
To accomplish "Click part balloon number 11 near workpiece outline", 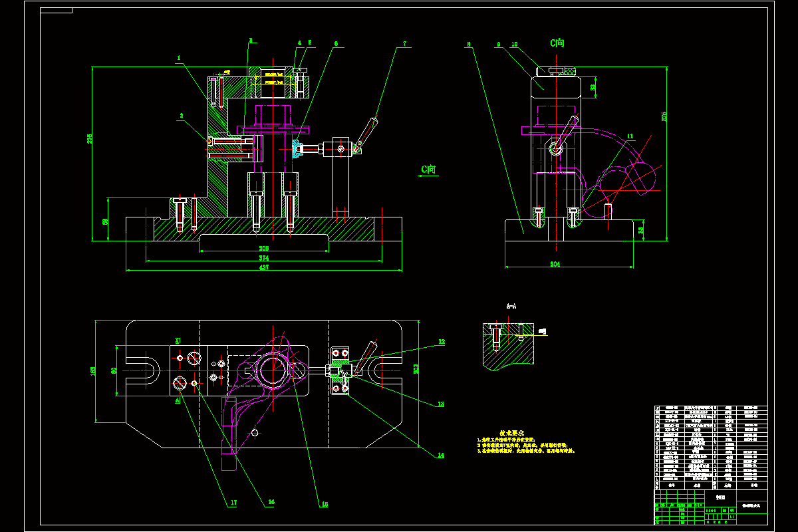I will click(x=630, y=136).
